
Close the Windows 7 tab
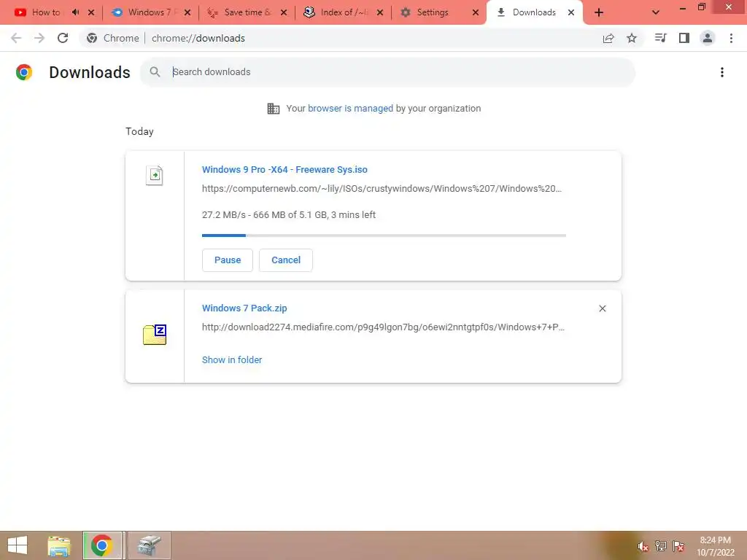pos(187,12)
